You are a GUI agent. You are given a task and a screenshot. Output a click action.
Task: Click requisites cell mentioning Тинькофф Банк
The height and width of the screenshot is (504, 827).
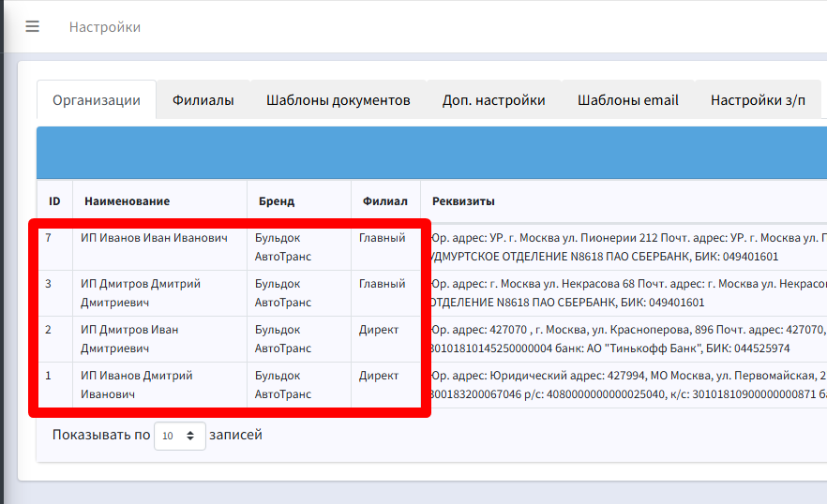[619, 339]
